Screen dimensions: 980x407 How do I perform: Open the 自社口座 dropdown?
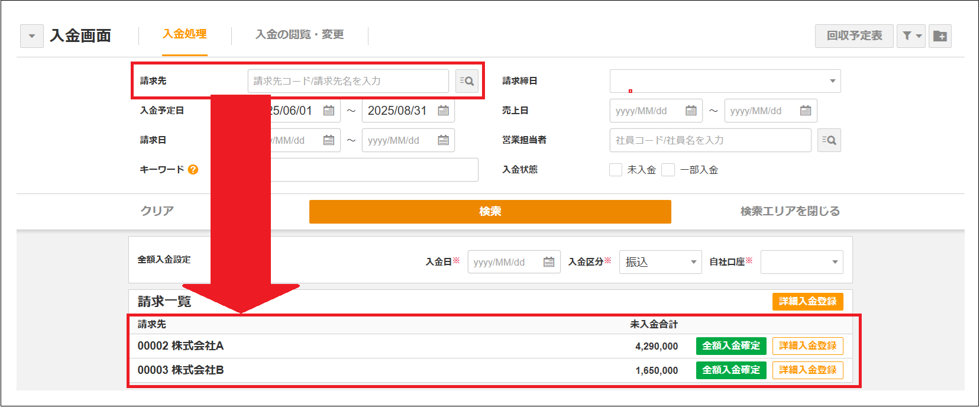click(x=801, y=262)
